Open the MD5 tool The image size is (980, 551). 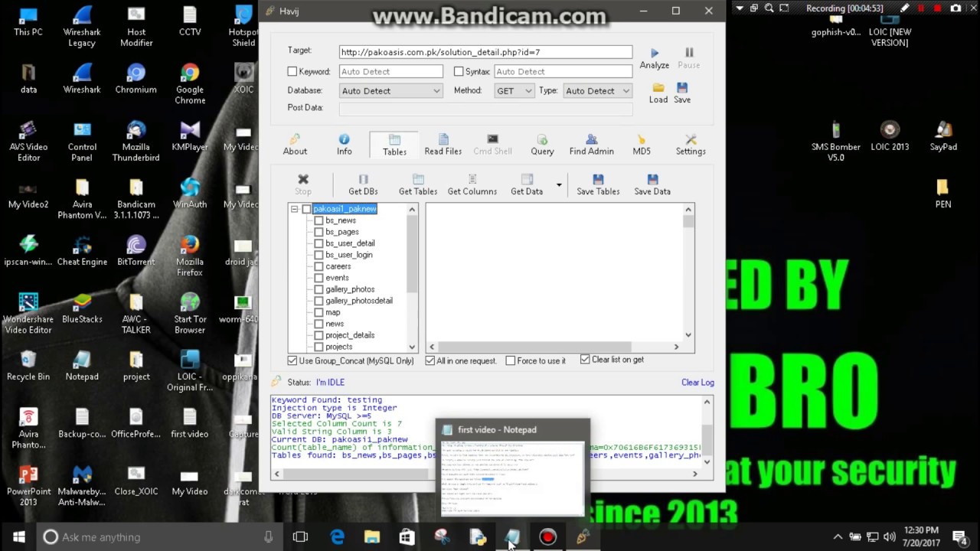click(642, 145)
